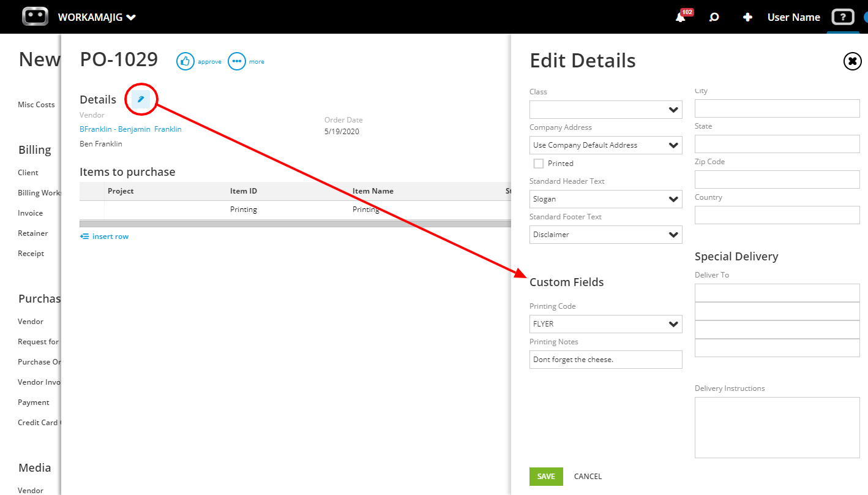The image size is (868, 495).
Task: Click the three-dots more icon
Action: click(237, 61)
